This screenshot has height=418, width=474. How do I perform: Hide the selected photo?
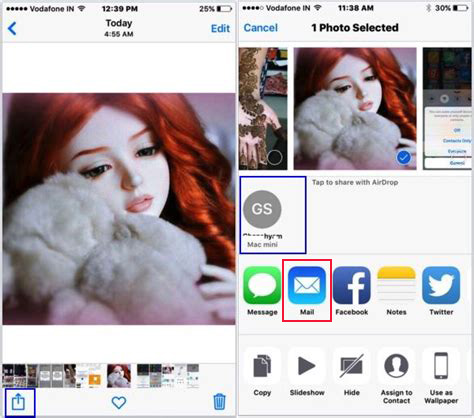click(x=352, y=372)
